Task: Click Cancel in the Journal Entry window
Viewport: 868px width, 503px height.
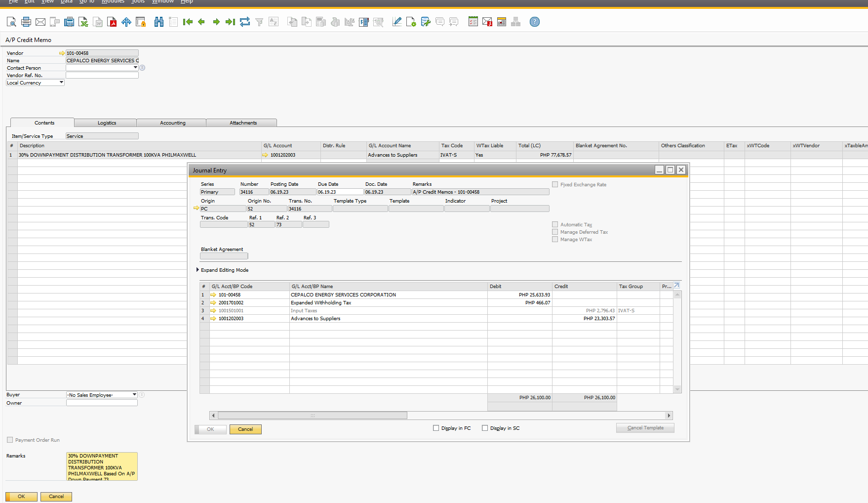Action: point(245,429)
